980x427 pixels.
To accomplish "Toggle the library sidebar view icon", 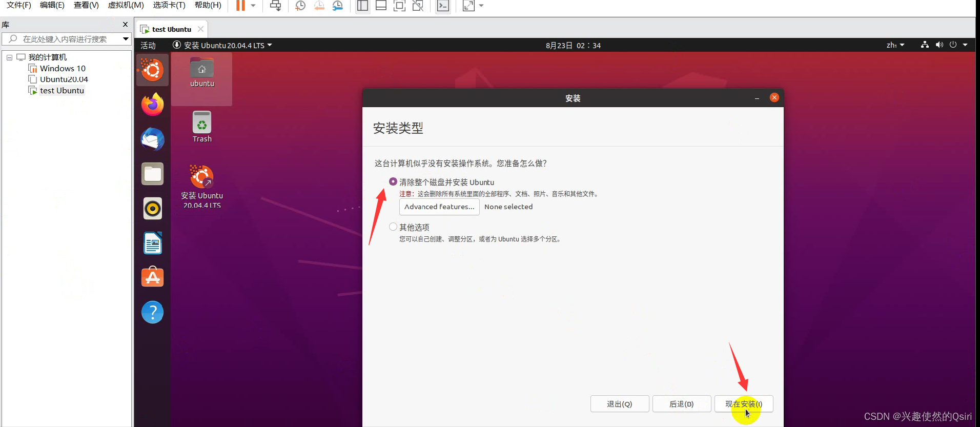I will click(x=362, y=6).
